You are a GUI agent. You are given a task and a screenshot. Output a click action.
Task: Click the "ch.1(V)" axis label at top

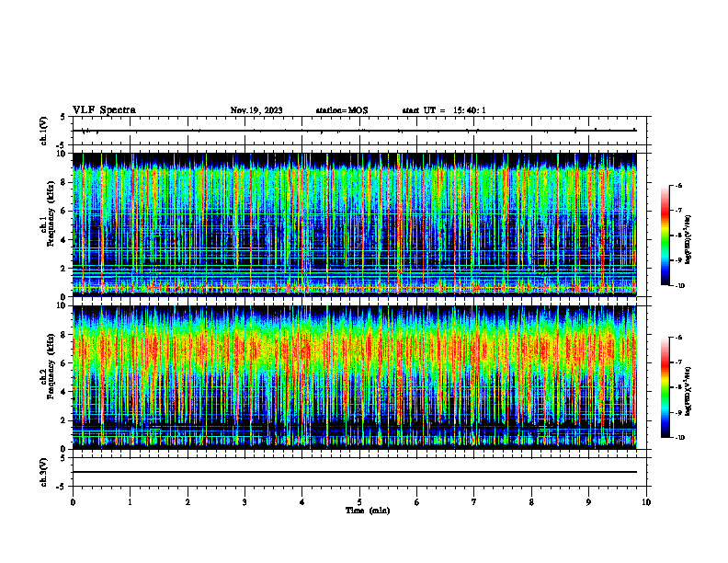(x=44, y=131)
